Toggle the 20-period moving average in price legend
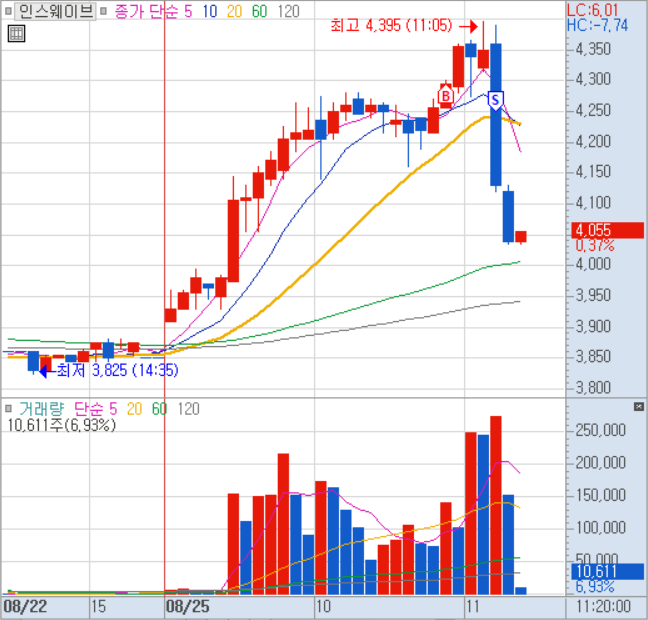The image size is (648, 620). click(x=235, y=12)
